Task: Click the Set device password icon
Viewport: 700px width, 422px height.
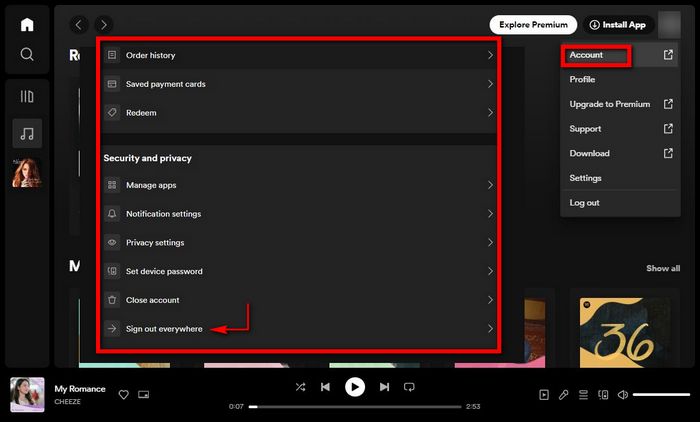Action: pyautogui.click(x=112, y=271)
